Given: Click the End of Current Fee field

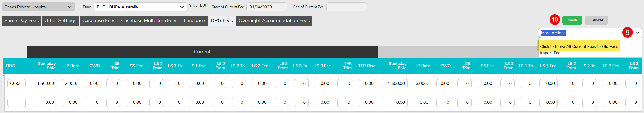Looking at the screenshot, I should coord(346,7).
